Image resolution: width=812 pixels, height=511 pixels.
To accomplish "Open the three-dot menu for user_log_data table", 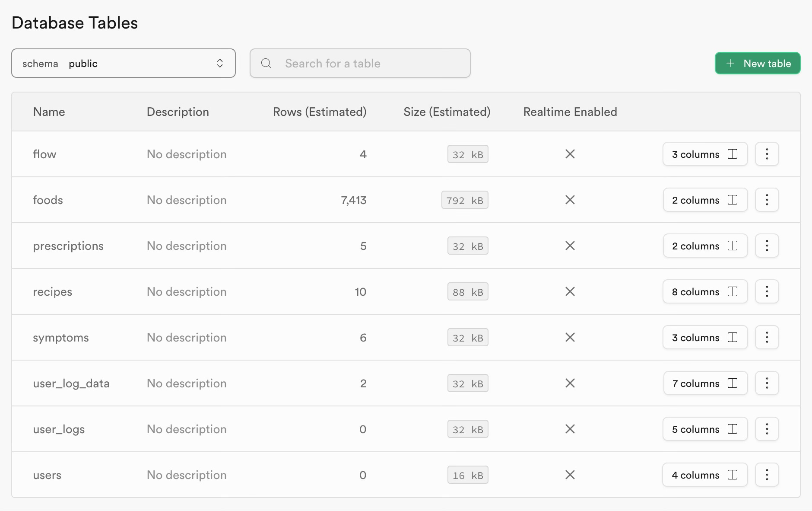I will point(767,383).
